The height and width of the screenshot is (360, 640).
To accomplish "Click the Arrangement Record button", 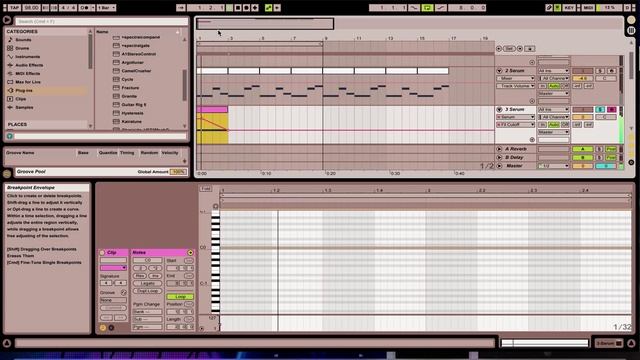I will (246, 8).
